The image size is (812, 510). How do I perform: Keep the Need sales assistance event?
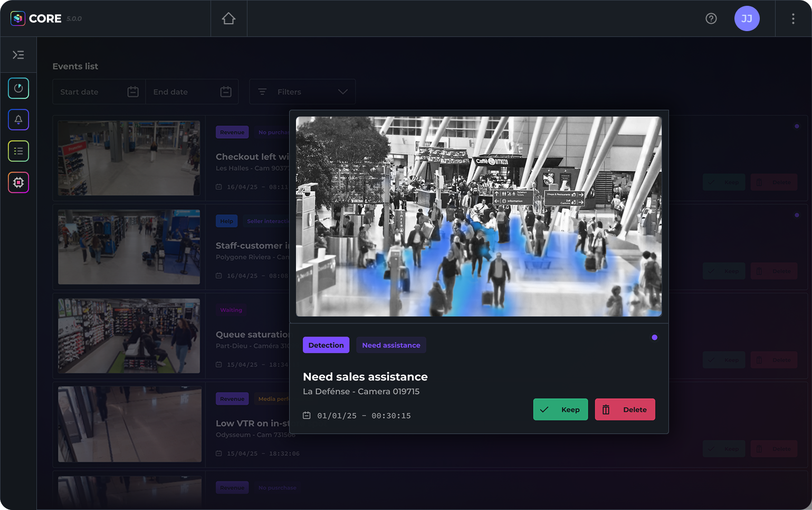coord(560,409)
